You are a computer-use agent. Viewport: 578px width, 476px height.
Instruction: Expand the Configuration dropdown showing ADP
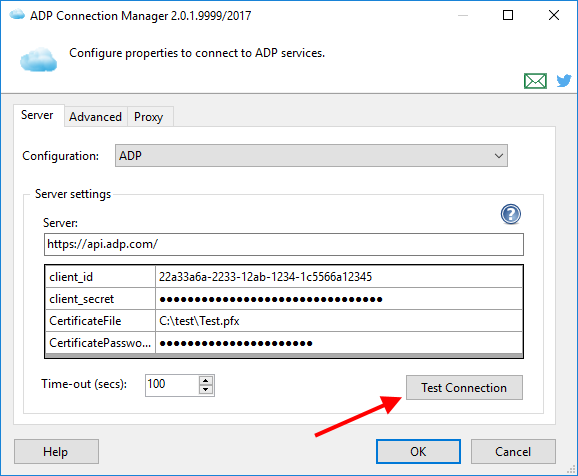tap(311, 156)
